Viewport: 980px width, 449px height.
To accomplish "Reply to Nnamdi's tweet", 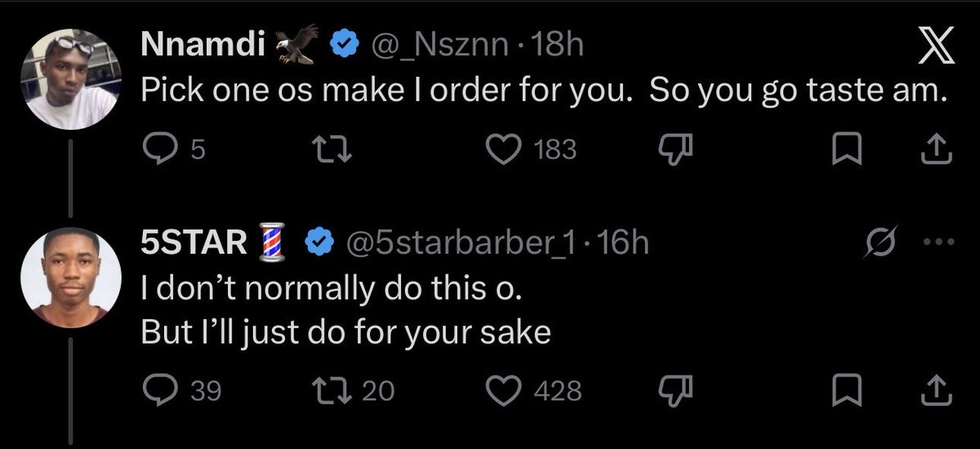I will 154,149.
